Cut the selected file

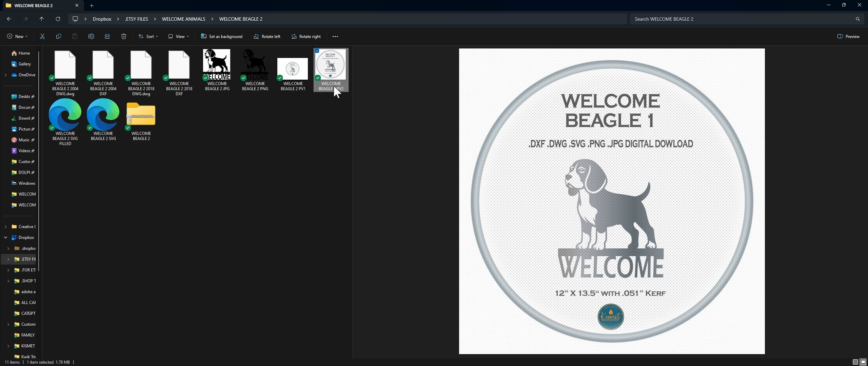42,36
